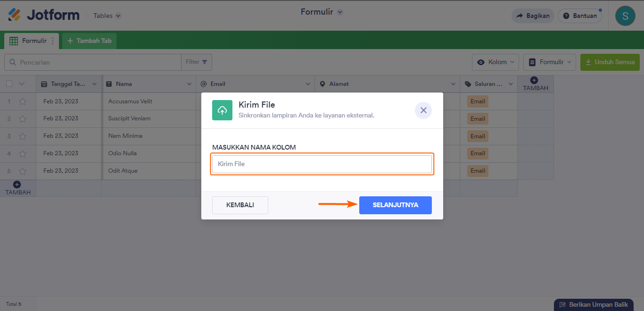The width and height of the screenshot is (644, 311).
Task: Focus the column name input field
Action: point(322,164)
